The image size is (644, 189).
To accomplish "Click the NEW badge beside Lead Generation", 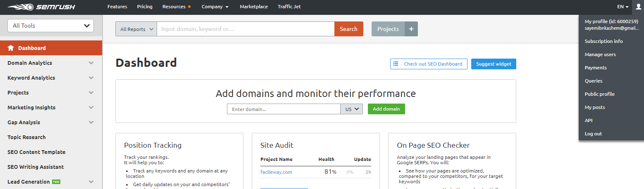I will [56, 182].
